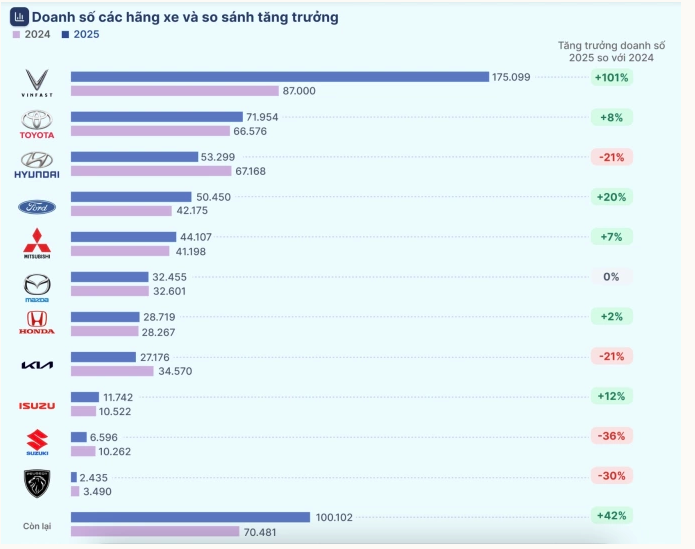Select the Mitsubishi logo

coord(37,243)
